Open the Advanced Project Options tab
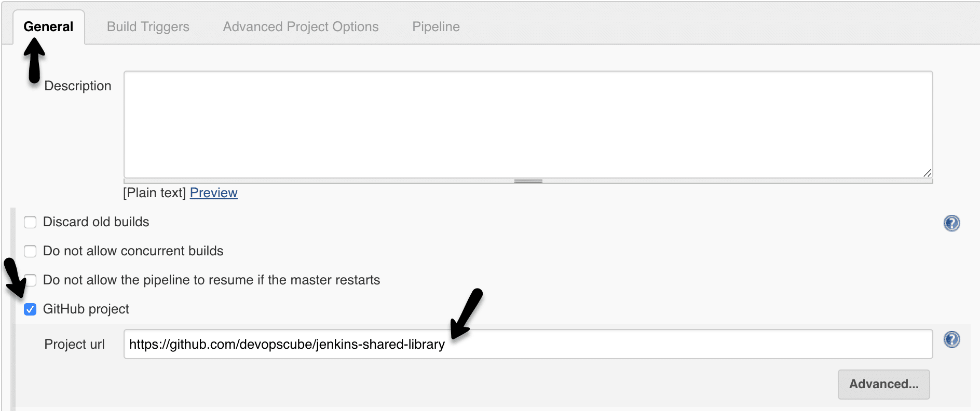980x411 pixels. click(x=300, y=26)
